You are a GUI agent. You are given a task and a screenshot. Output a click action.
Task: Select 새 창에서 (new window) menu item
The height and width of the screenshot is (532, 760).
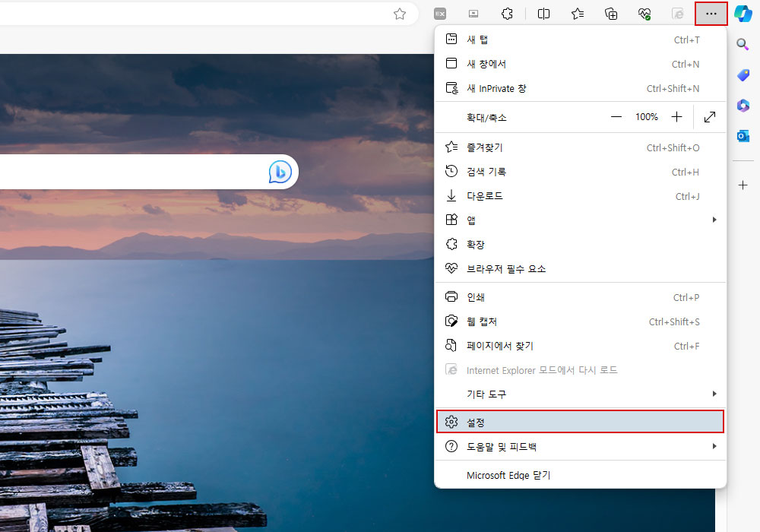click(x=580, y=64)
